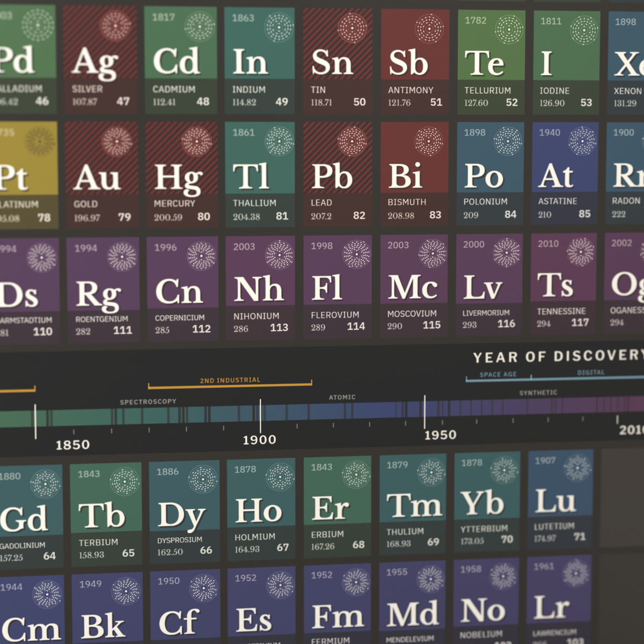Click the 1950 marker on the discovery timeline

[x=440, y=435]
